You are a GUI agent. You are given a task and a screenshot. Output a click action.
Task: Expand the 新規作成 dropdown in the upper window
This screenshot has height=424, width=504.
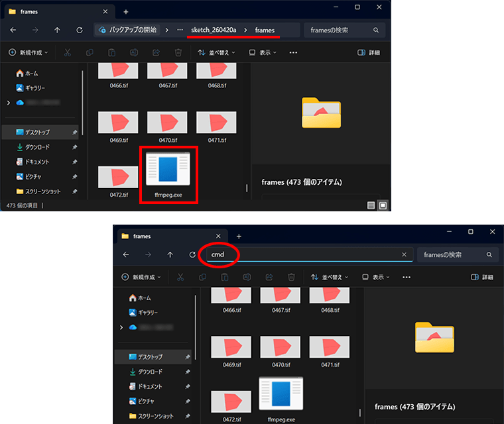tap(31, 52)
